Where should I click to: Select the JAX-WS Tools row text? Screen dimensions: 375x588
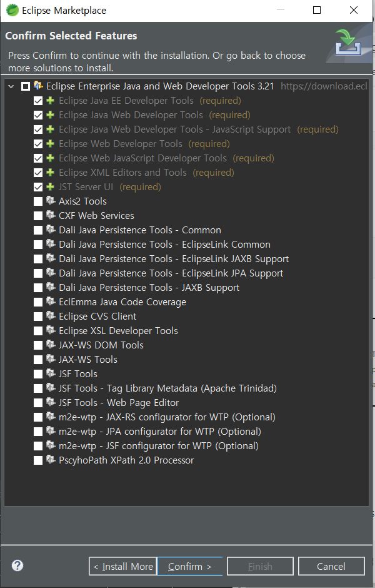pos(88,360)
